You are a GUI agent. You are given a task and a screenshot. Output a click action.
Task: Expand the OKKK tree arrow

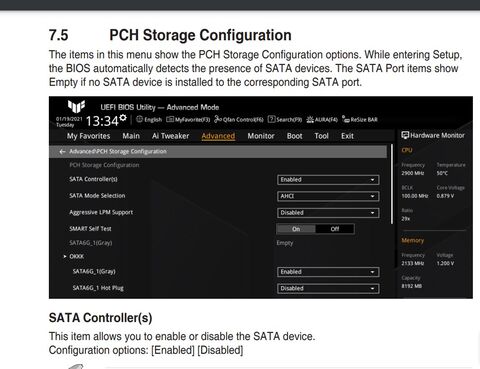[x=65, y=256]
